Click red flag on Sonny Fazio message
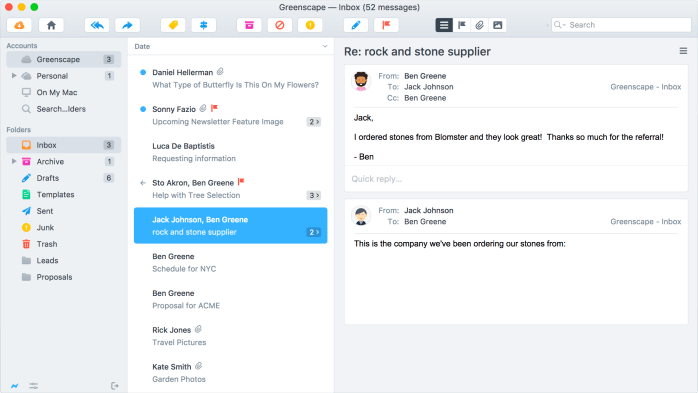Screen dimensions: 698x393 pos(214,108)
